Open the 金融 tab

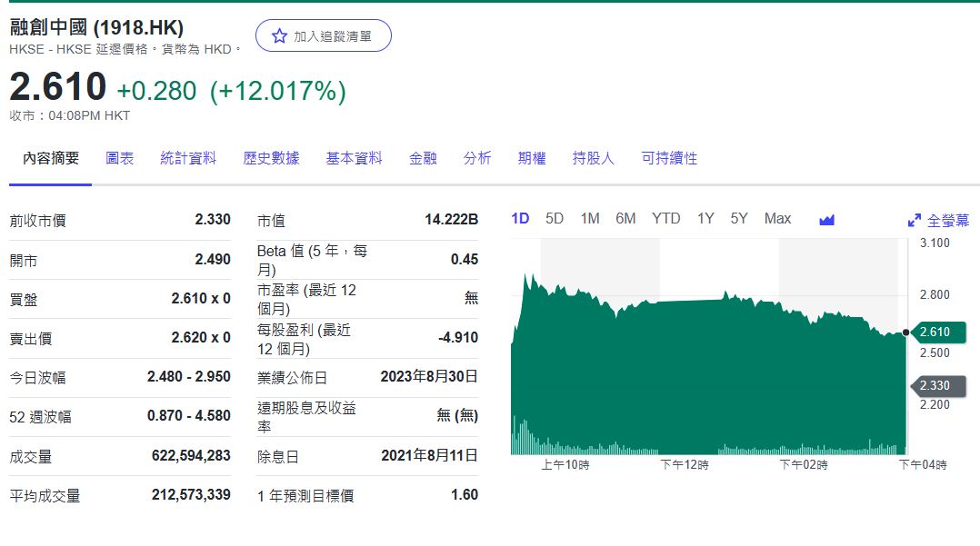(x=423, y=158)
